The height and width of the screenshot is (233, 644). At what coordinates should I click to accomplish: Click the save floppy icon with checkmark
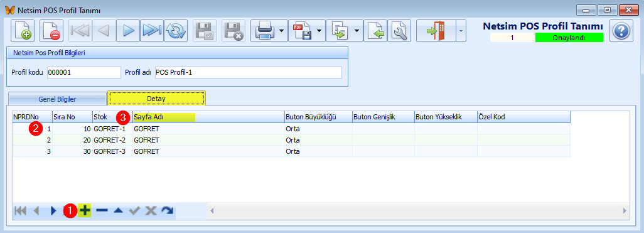pos(205,31)
